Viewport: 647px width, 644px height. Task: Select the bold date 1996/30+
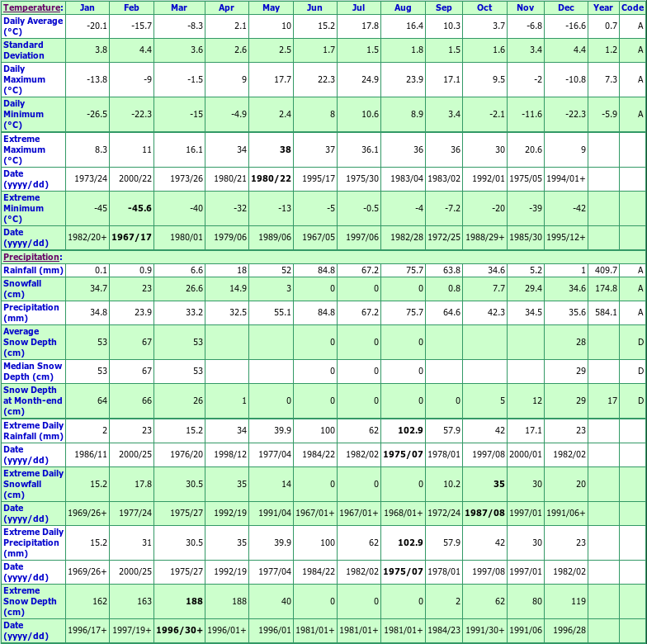point(180,631)
